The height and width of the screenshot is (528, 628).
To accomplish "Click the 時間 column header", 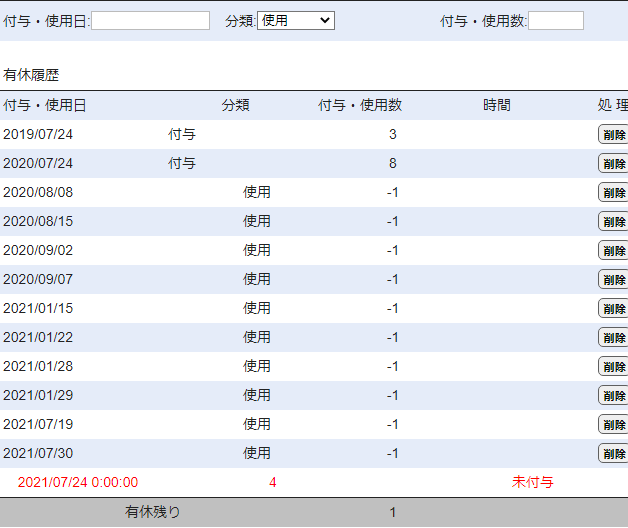I will 496,106.
